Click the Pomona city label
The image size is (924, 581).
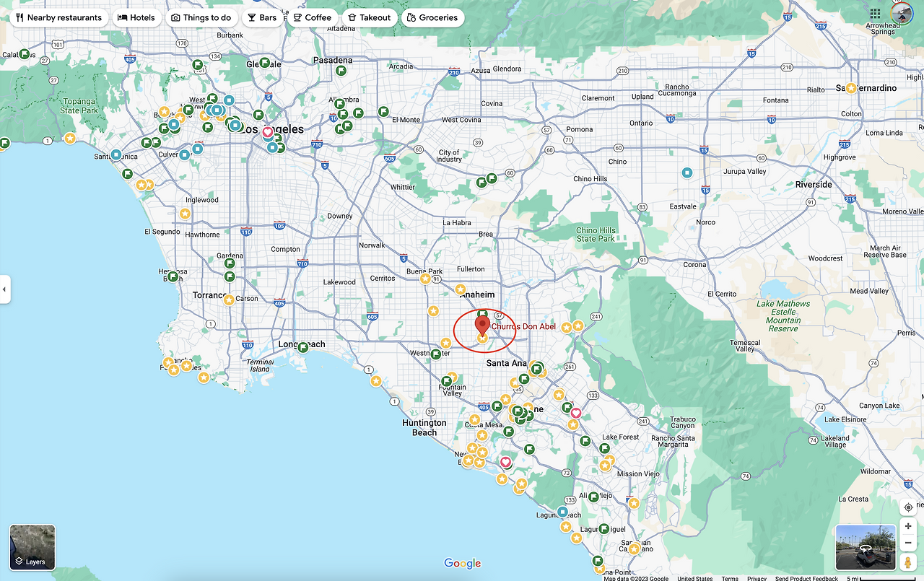(580, 130)
